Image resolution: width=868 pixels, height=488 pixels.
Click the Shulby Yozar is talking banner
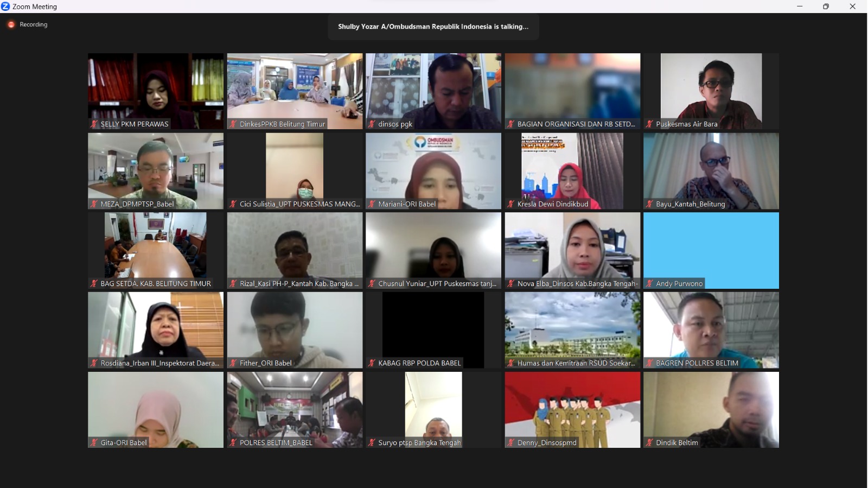433,27
